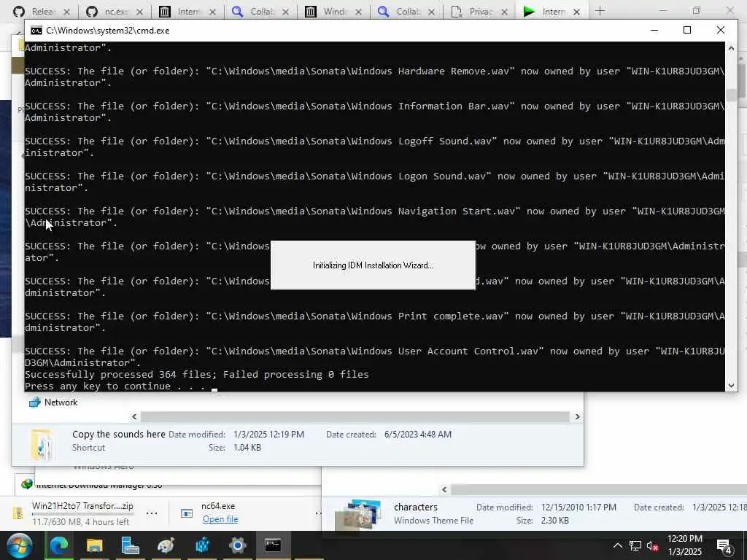Close the first 'Collab' search tab
The image size is (747, 560).
point(285,12)
